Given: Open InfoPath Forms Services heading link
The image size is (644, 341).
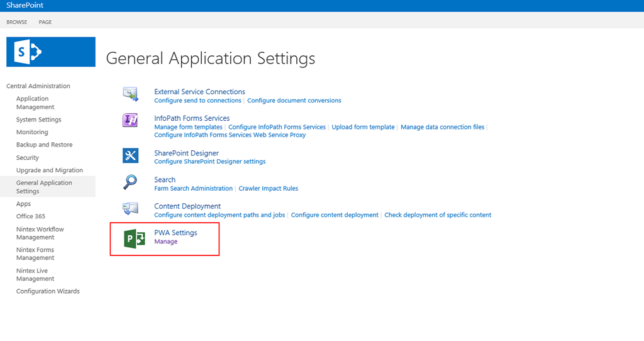Looking at the screenshot, I should 192,118.
